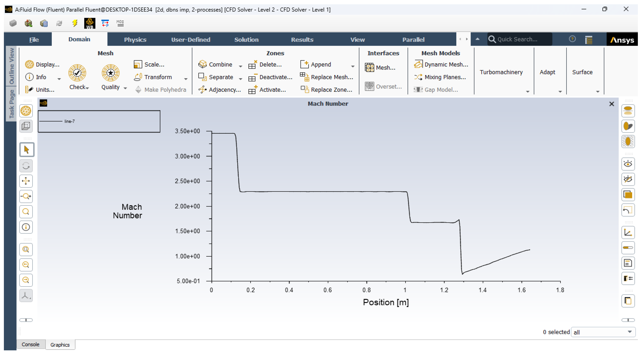Open the Workbench WB icon
Viewport: 644px width, 353px height.
(x=90, y=23)
